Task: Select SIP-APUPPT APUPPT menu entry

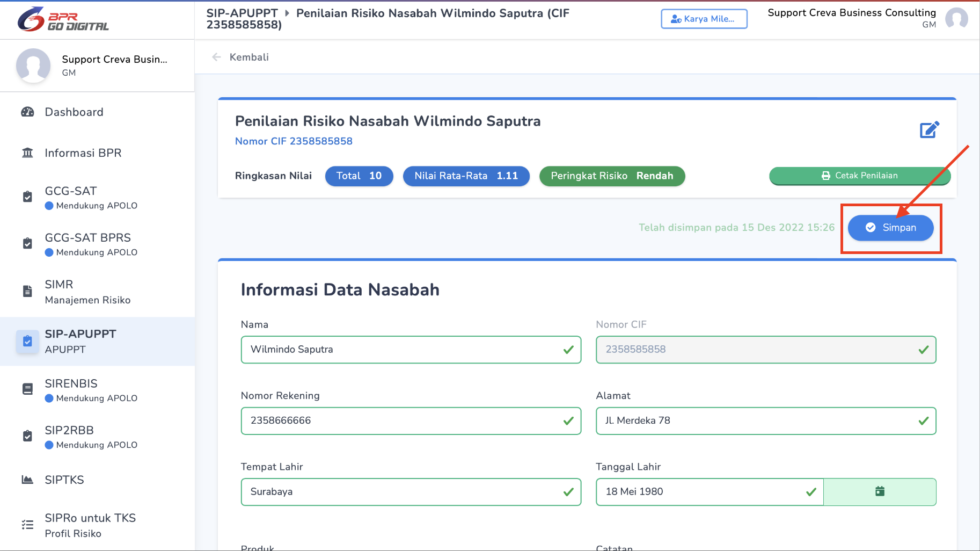Action: pos(97,342)
